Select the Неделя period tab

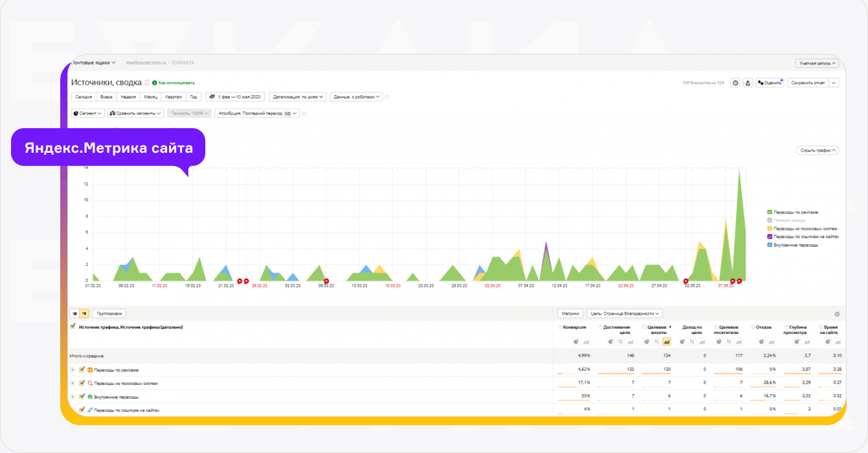[128, 97]
